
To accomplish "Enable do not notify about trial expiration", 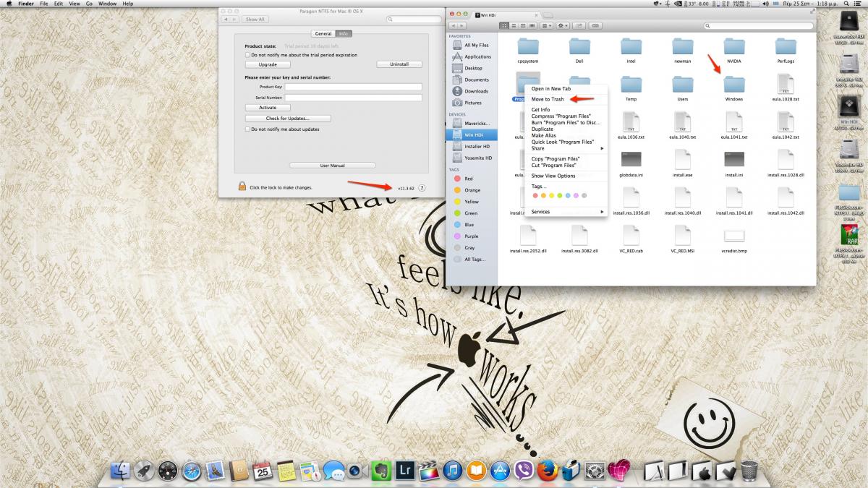I will (x=247, y=55).
